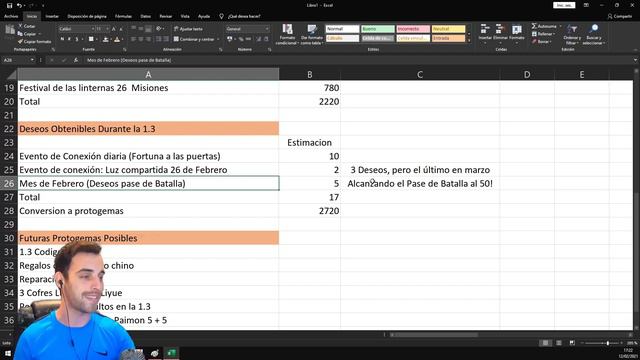This screenshot has height=360, width=640.
Task: Expand the cell styles gallery
Action: coord(469,40)
